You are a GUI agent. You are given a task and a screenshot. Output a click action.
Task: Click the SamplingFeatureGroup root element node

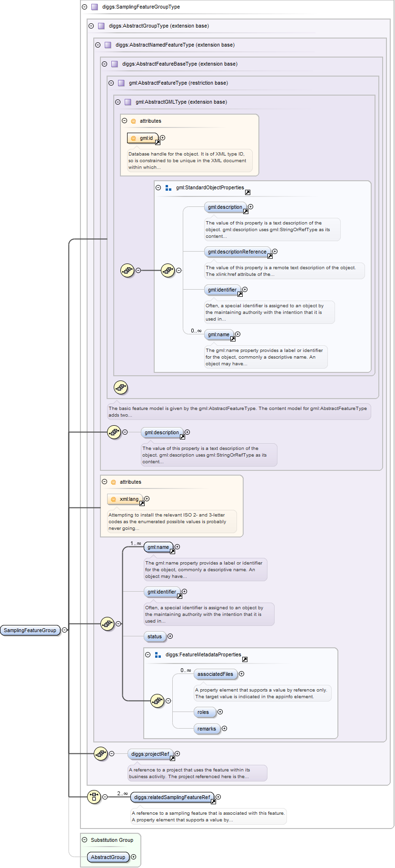point(30,630)
